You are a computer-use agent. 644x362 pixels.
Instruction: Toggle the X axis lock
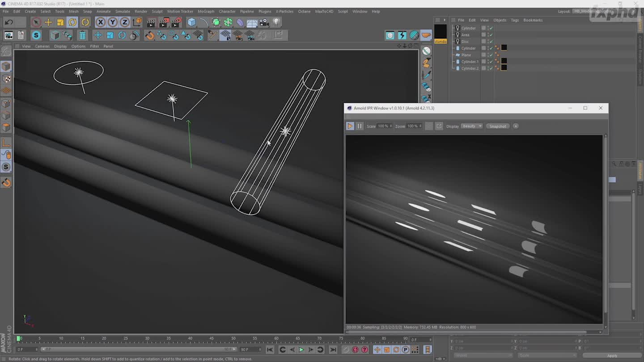[x=101, y=22]
